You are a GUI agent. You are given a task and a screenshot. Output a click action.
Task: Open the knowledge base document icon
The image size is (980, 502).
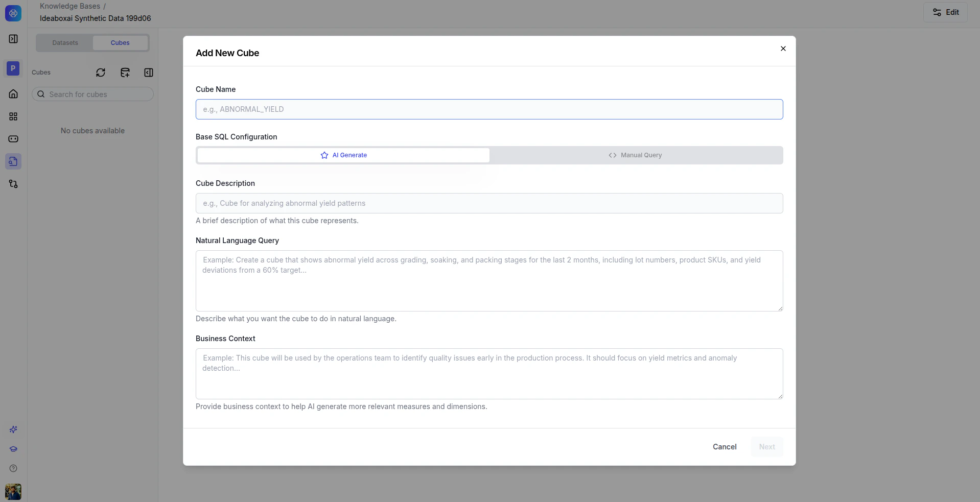coord(13,161)
